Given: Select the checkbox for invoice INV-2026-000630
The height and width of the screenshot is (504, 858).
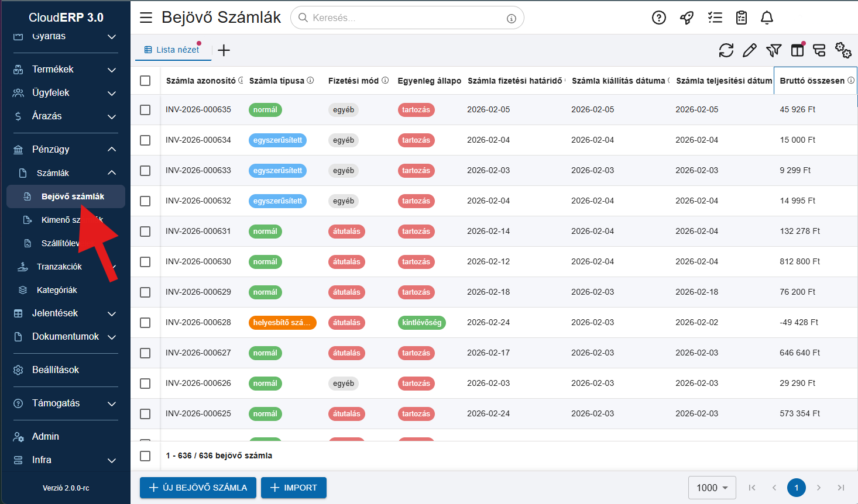Looking at the screenshot, I should click(x=145, y=262).
